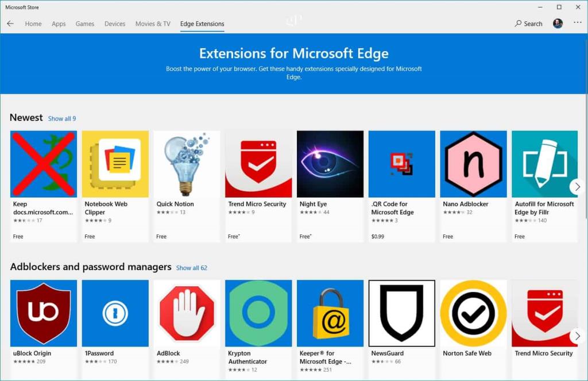Open the Krypton Authenticator icon

pos(258,313)
